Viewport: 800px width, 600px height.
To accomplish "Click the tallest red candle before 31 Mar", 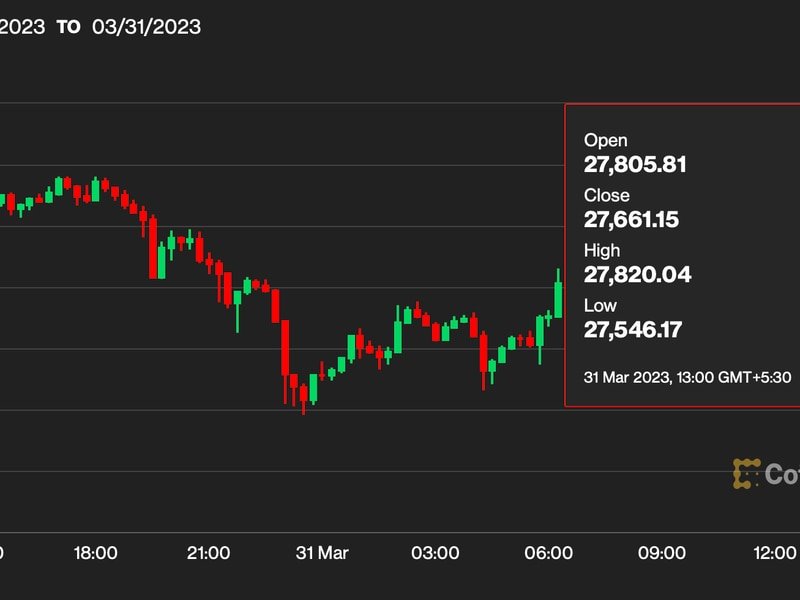I will pos(285,346).
